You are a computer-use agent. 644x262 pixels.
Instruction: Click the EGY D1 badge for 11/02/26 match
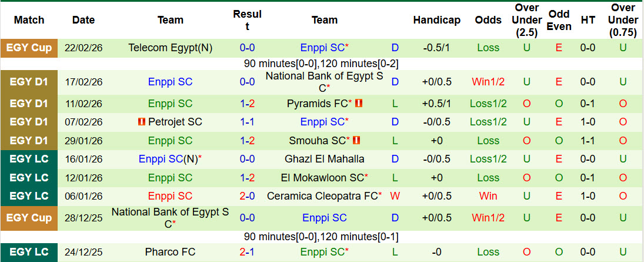pos(29,104)
